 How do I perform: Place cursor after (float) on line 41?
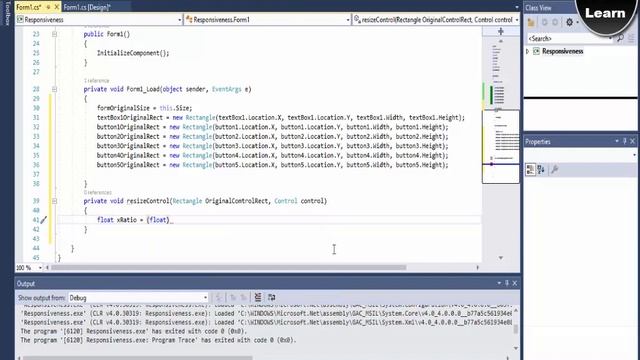tap(170, 220)
